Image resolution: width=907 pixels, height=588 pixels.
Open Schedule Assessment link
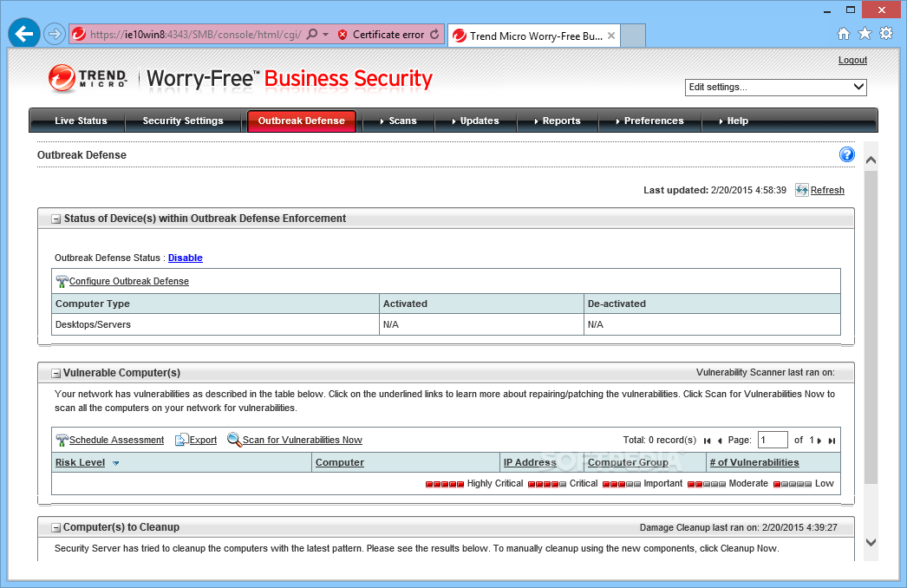[117, 440]
